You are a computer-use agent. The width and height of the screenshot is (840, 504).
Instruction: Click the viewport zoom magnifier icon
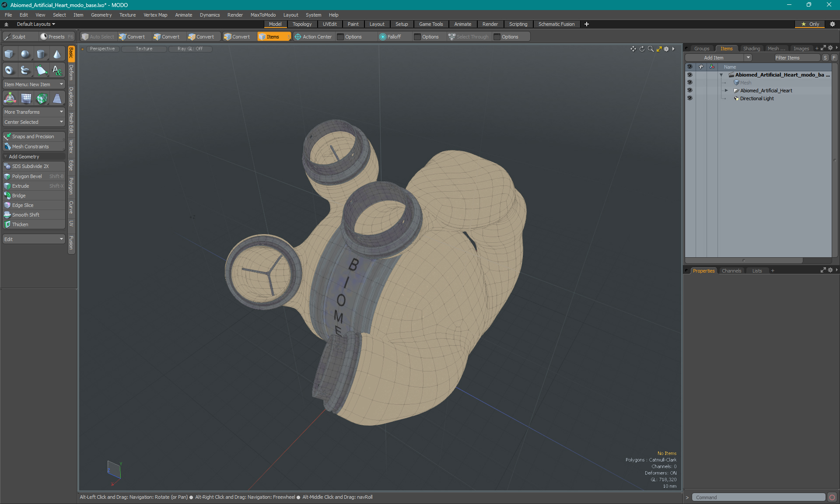tap(651, 49)
